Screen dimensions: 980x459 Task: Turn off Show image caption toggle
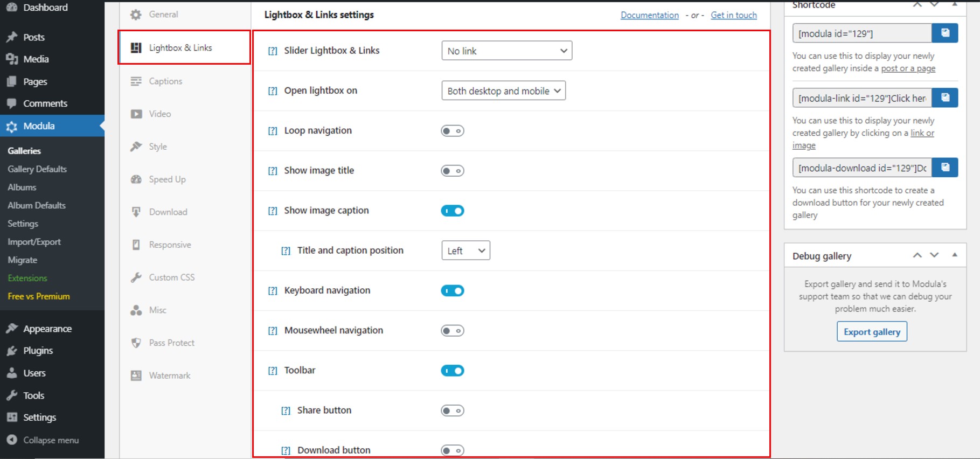[452, 211]
